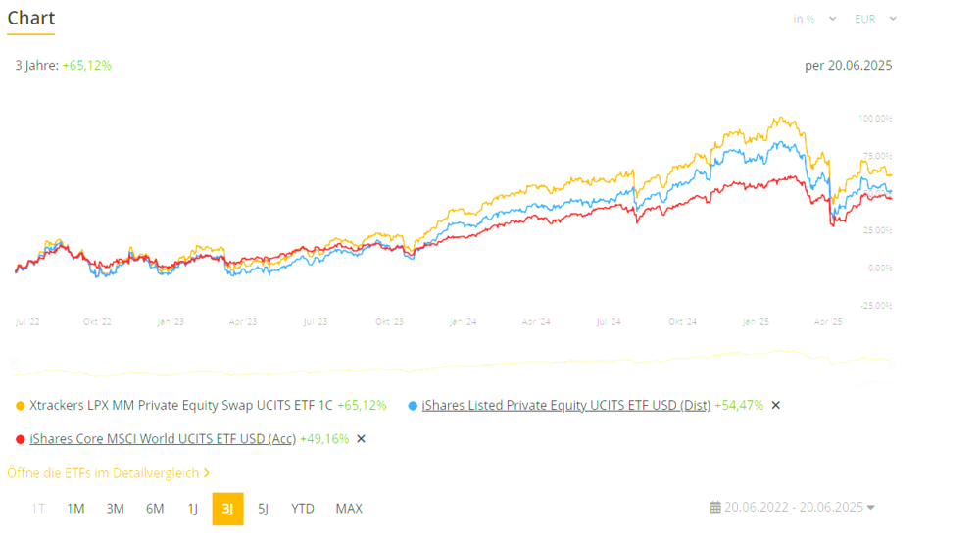The height and width of the screenshot is (538, 980).
Task: Switch the chart to 3M range
Action: tap(115, 509)
